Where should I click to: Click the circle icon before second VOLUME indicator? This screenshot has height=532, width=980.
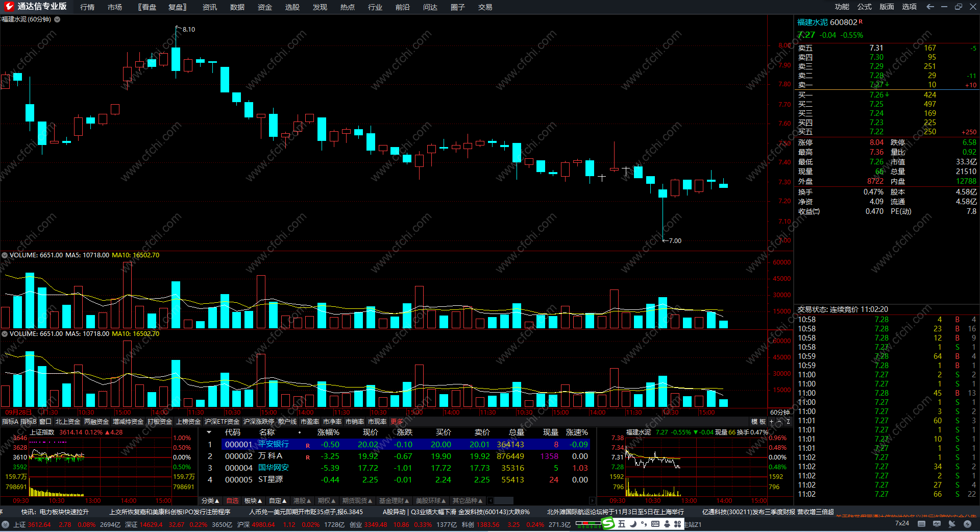pos(5,334)
